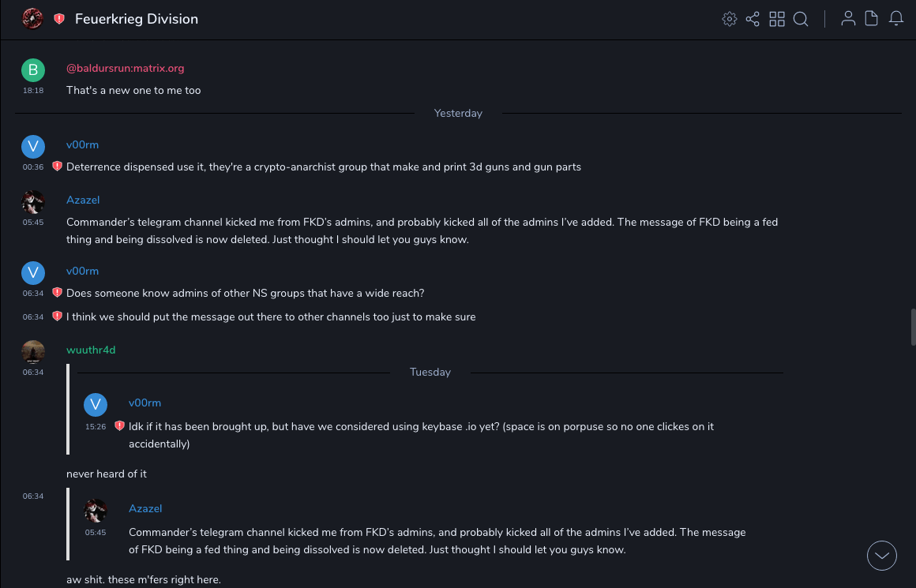916x588 pixels.
Task: Click v00rm's name in the quoted reply
Action: click(145, 403)
